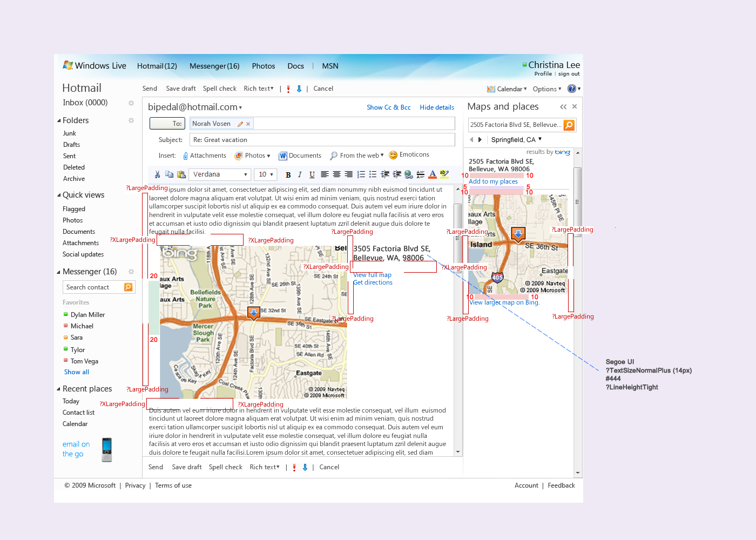Click the Copy icon in formatting toolbar
The height and width of the screenshot is (540, 756).
pos(169,174)
